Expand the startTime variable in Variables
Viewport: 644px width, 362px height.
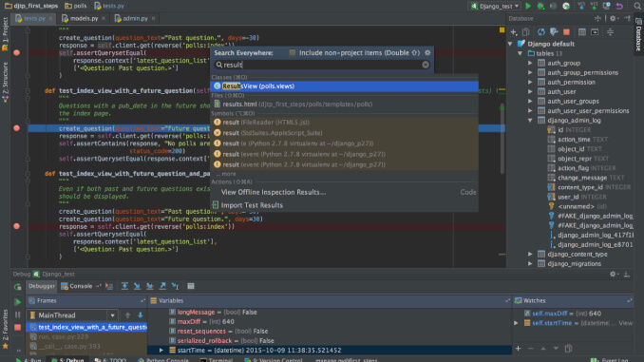[161, 350]
